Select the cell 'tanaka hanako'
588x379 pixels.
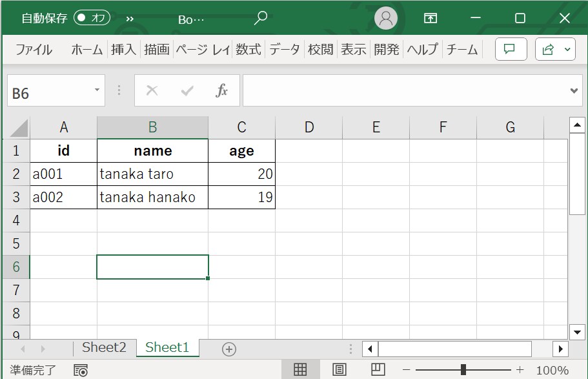pyautogui.click(x=152, y=198)
